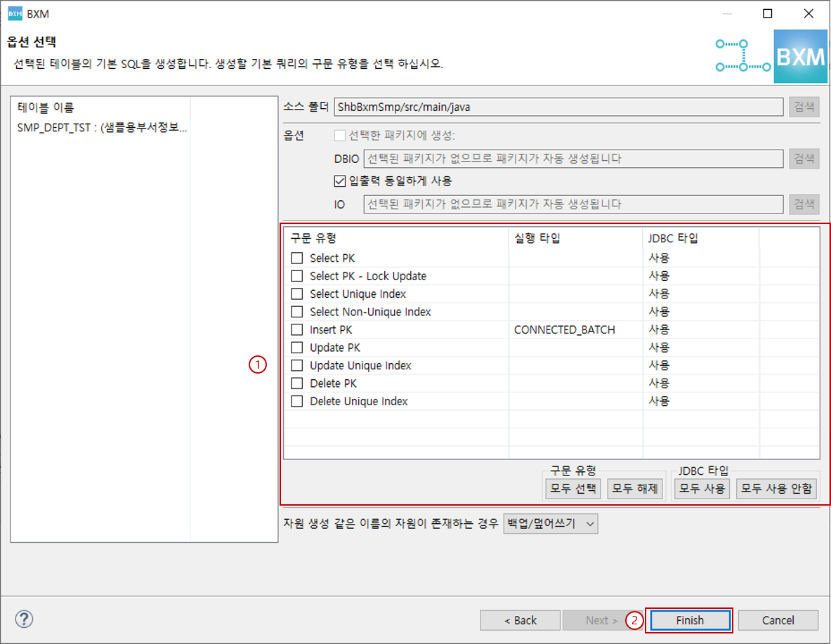Image resolution: width=831 pixels, height=644 pixels.
Task: Check the Delete PK statement option
Action: (x=296, y=383)
